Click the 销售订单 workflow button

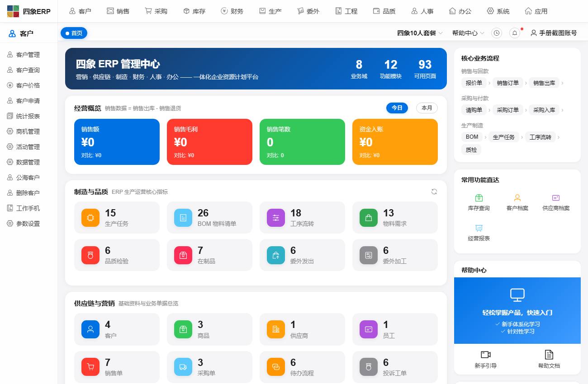(507, 83)
